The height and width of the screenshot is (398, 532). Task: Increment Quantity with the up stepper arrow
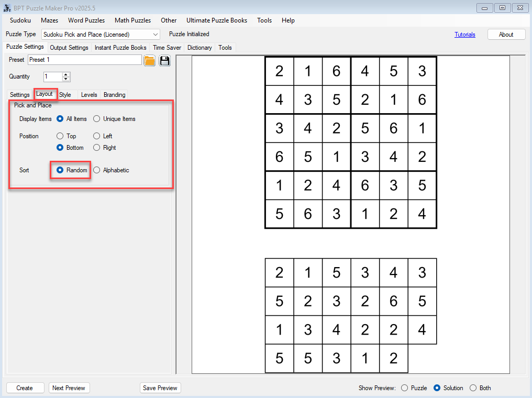coord(65,74)
